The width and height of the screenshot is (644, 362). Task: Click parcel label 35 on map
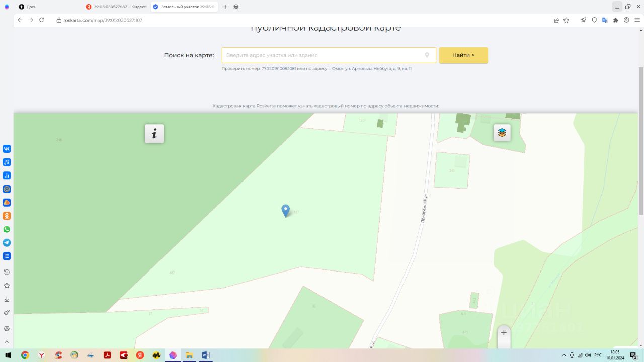[x=314, y=306]
